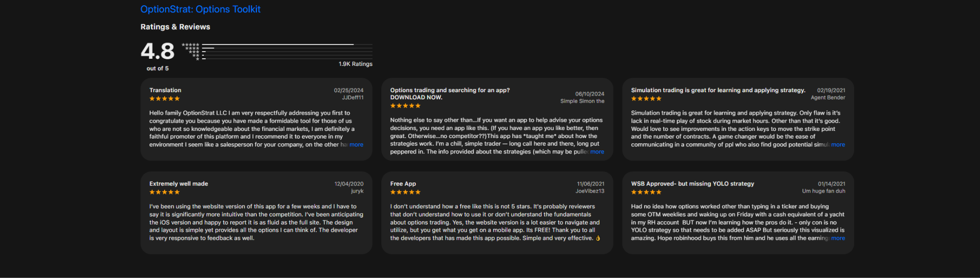Click the five-star histogram row icons
This screenshot has width=980, height=278.
point(190,45)
